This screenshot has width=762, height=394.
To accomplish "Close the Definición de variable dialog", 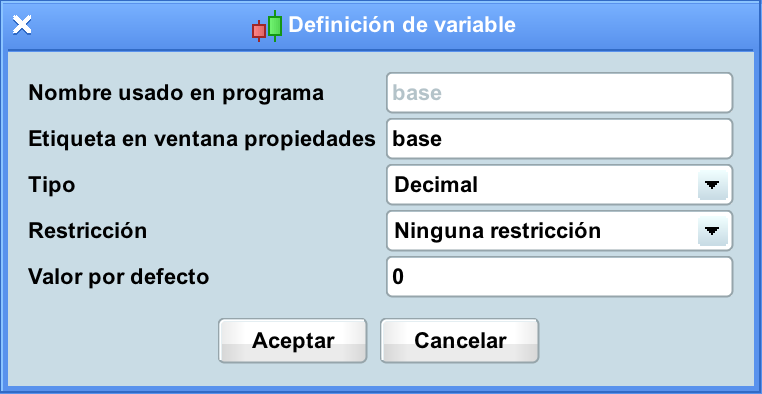I will point(22,25).
